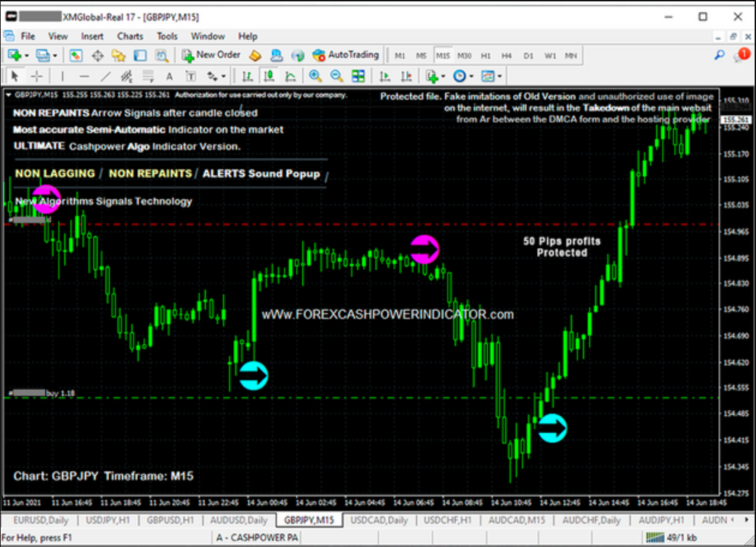Zoom in on the chart
756x547 pixels.
(x=316, y=76)
